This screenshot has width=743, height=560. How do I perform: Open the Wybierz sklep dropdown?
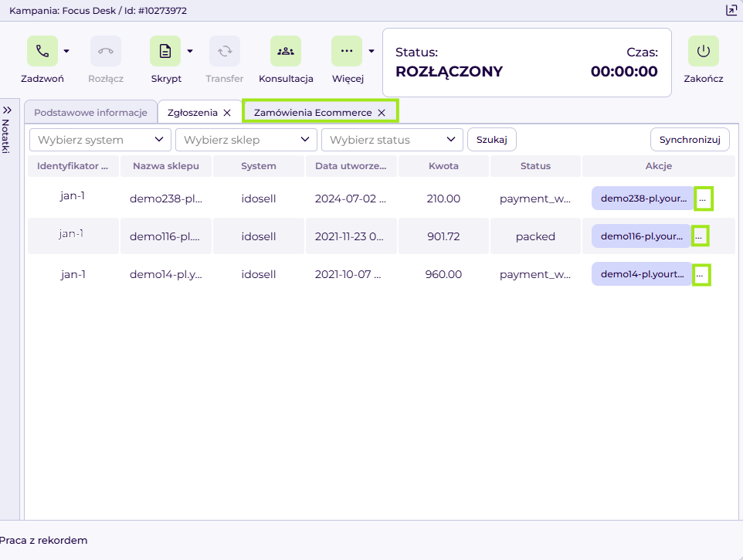(x=246, y=140)
